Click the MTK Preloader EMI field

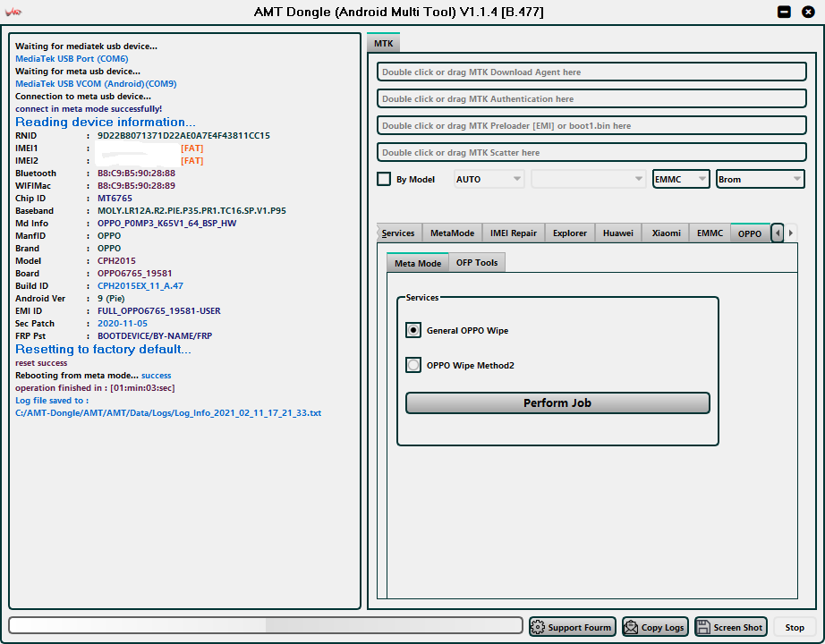592,126
